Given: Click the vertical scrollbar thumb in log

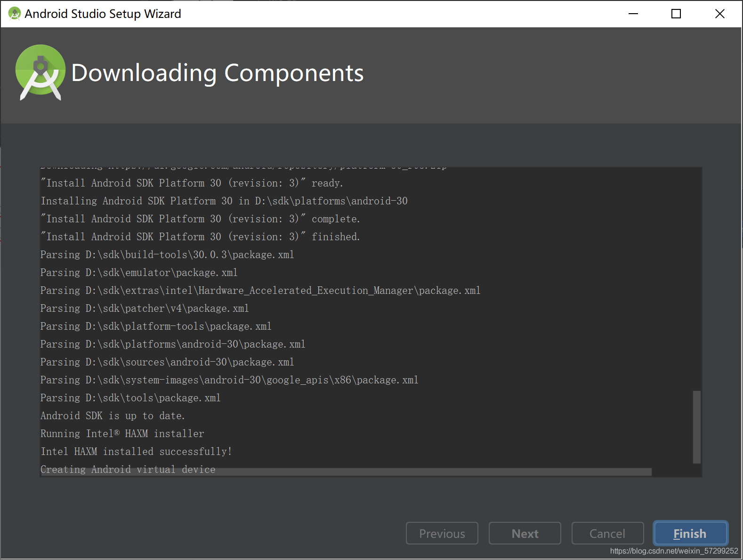Looking at the screenshot, I should coord(697,427).
